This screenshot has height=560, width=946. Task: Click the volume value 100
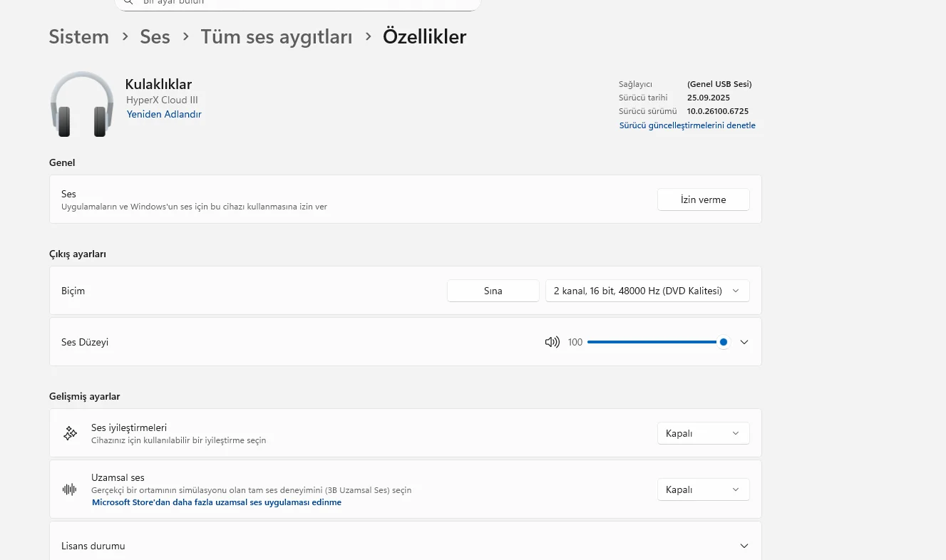(x=575, y=342)
